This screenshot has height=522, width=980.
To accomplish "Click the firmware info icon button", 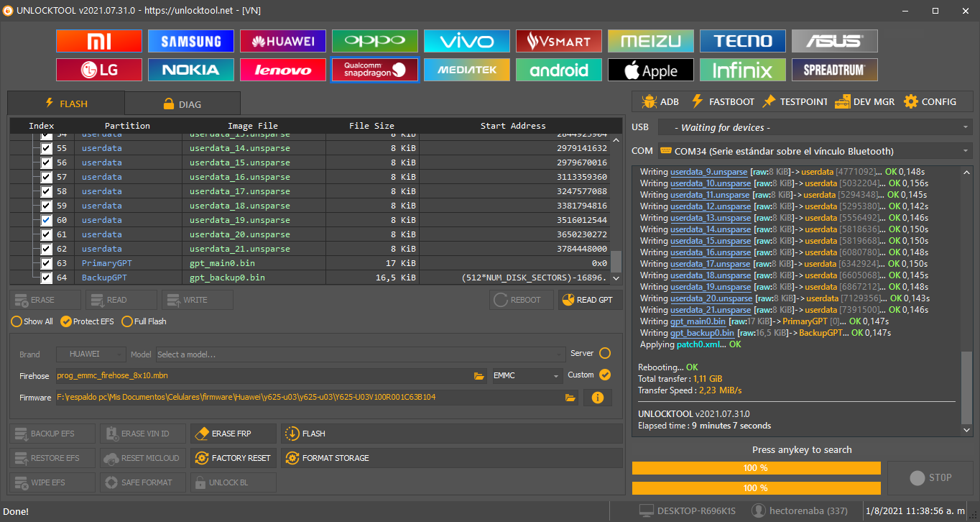I will [597, 397].
